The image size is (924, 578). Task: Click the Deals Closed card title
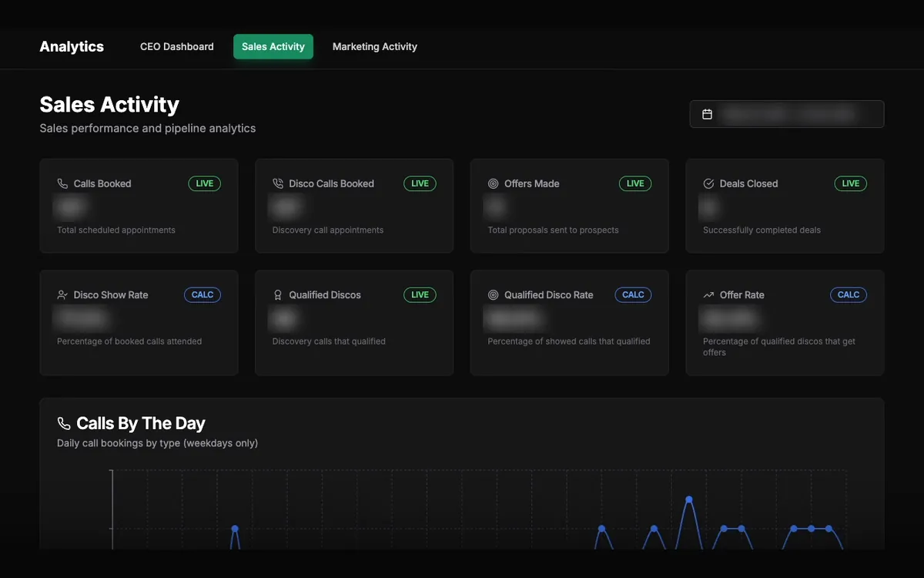748,183
